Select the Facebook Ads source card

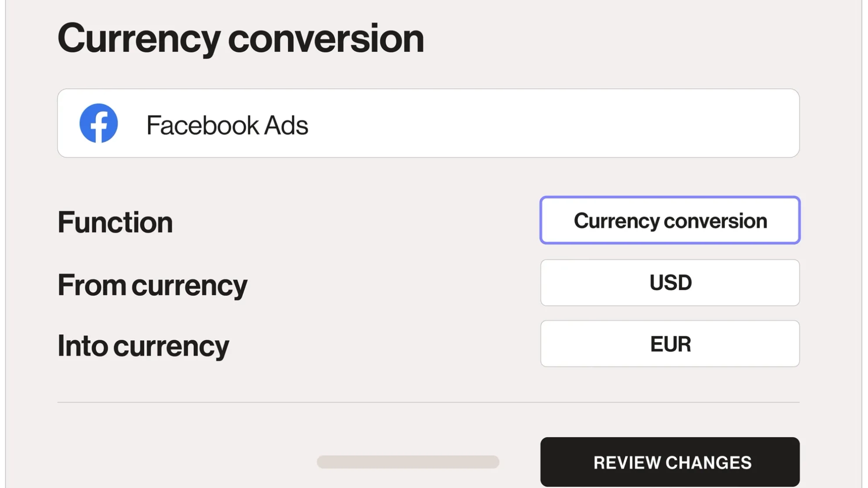[x=428, y=123]
